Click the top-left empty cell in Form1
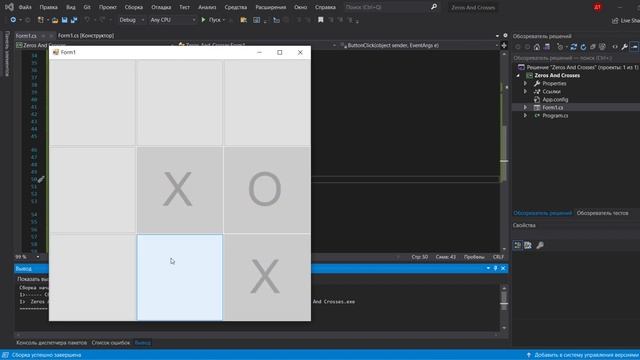Viewport: 640px width, 360px height. click(93, 102)
